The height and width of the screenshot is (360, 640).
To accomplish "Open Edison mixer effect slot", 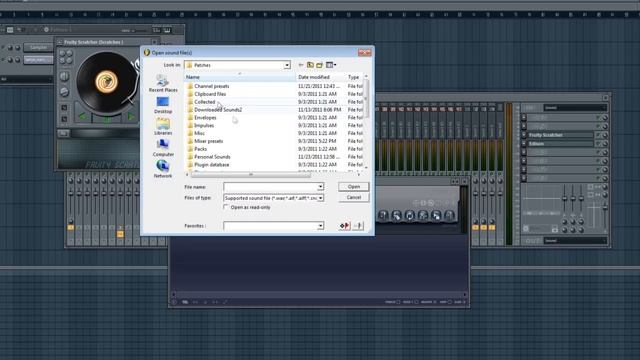I will click(561, 144).
